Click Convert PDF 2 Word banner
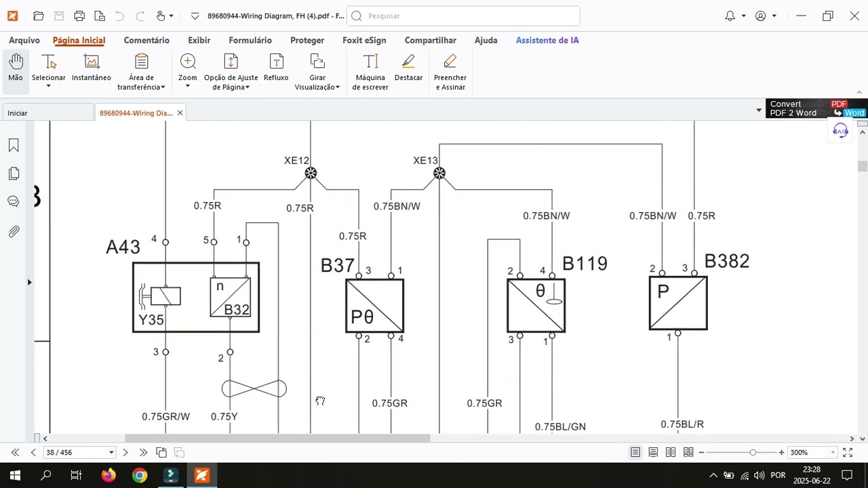This screenshot has height=488, width=868. tap(816, 108)
